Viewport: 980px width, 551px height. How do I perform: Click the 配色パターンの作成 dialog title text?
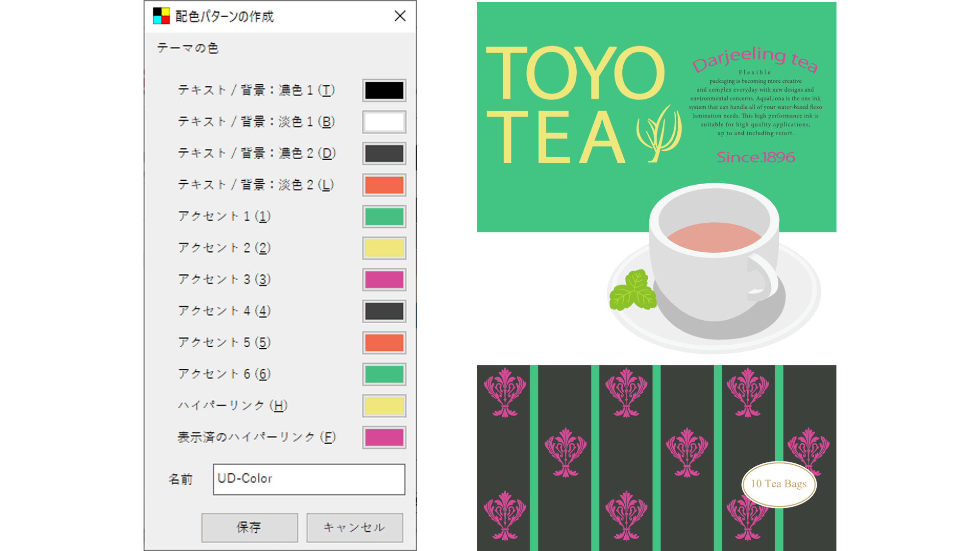(224, 16)
